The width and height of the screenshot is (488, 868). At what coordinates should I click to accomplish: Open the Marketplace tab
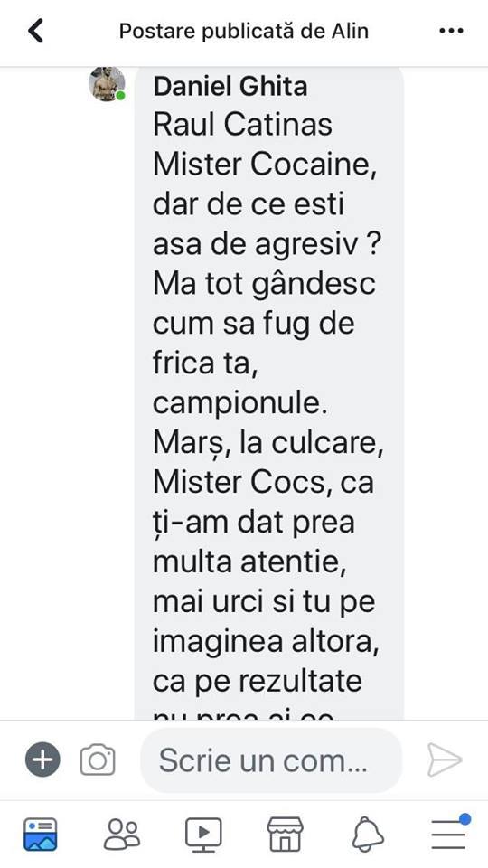pyautogui.click(x=285, y=835)
